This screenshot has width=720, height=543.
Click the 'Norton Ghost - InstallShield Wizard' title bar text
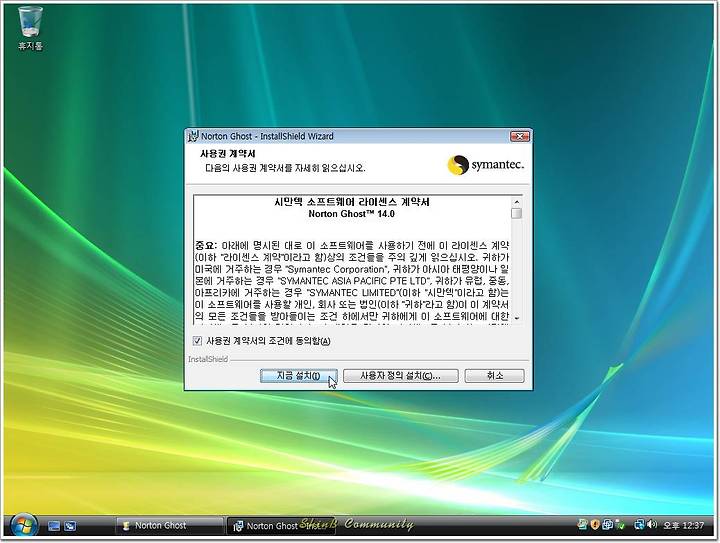coord(267,136)
